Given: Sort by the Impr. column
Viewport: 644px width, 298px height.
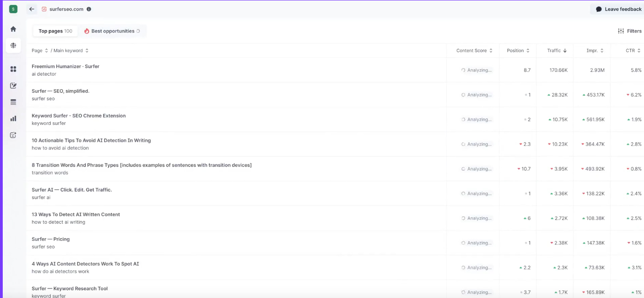Looking at the screenshot, I should coord(595,51).
